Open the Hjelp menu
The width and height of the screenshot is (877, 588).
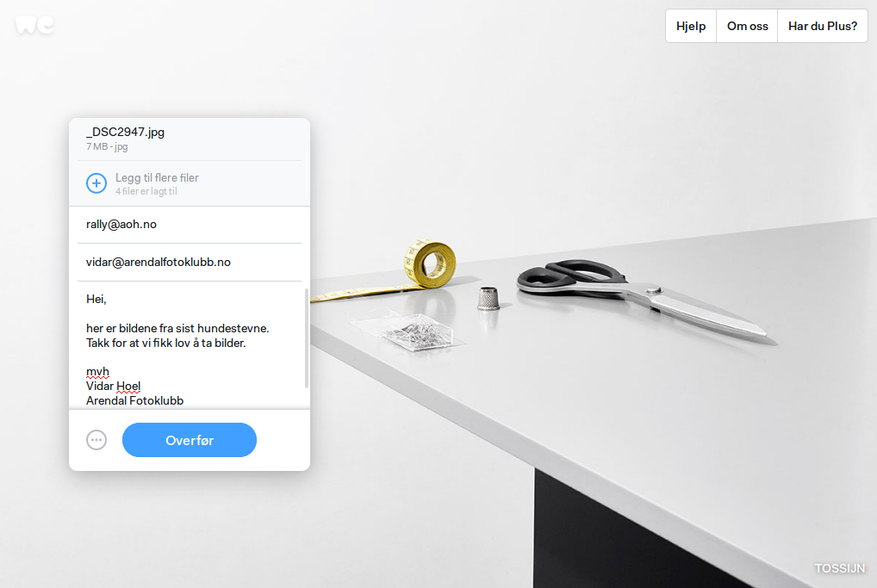(691, 27)
